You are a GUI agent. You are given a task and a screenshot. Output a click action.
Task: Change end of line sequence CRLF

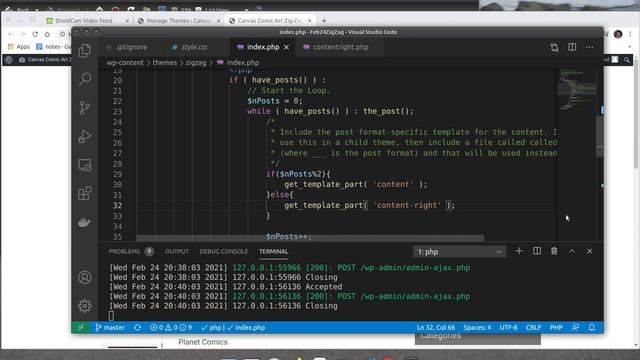click(x=533, y=327)
